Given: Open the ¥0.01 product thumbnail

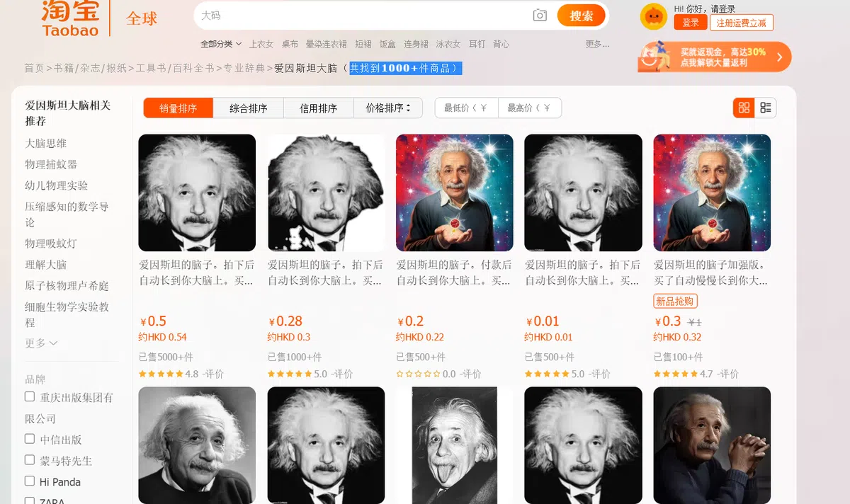Looking at the screenshot, I should pyautogui.click(x=583, y=193).
